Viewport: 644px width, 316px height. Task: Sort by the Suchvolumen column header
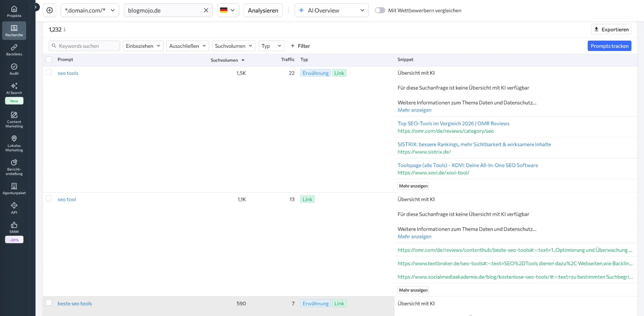click(x=227, y=60)
